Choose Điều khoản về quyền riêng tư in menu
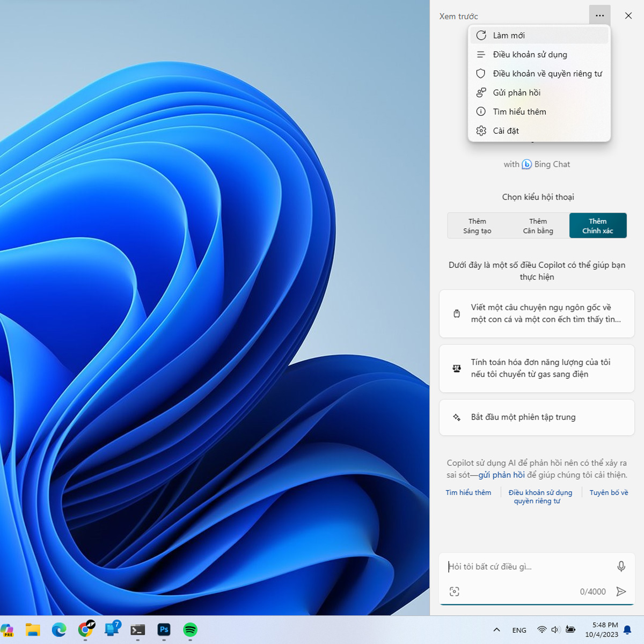The image size is (644, 644). pos(539,74)
